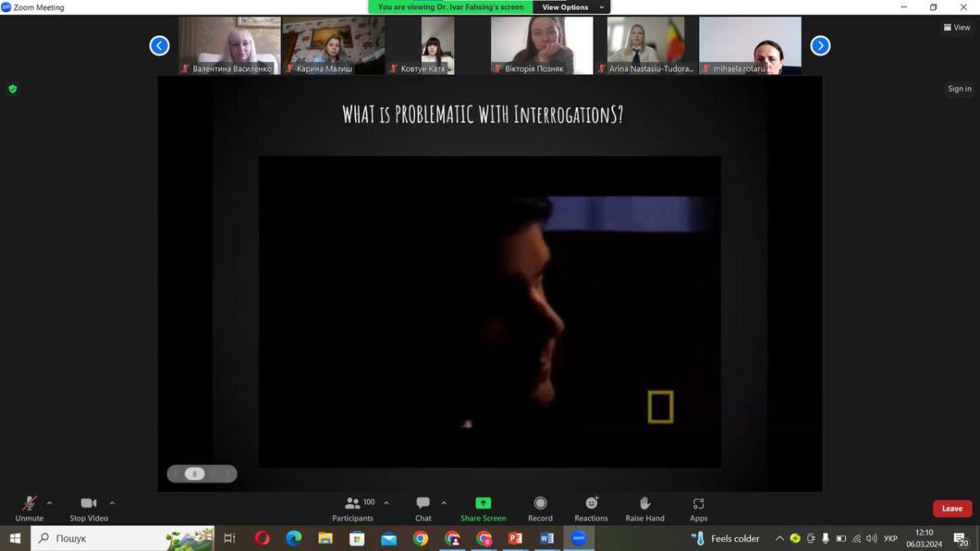The image size is (980, 551).
Task: Unmute the microphone
Action: (29, 508)
